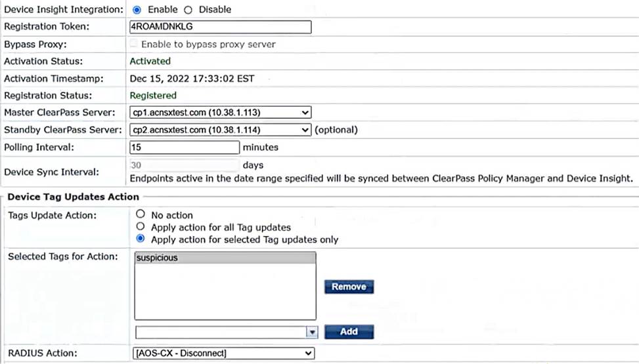Viewport: 639px width, 364px height.
Task: Open the Master ClearPass Server dropdown
Action: tap(221, 112)
